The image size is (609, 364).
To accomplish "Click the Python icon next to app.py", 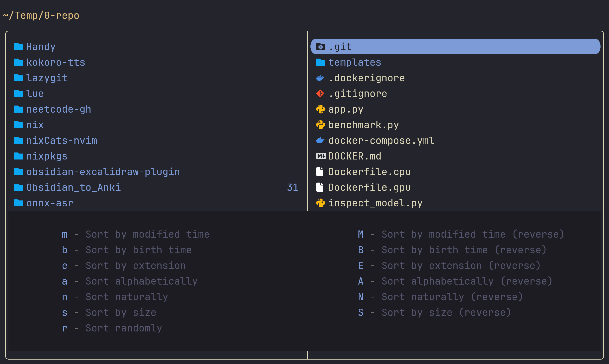I will [x=321, y=109].
